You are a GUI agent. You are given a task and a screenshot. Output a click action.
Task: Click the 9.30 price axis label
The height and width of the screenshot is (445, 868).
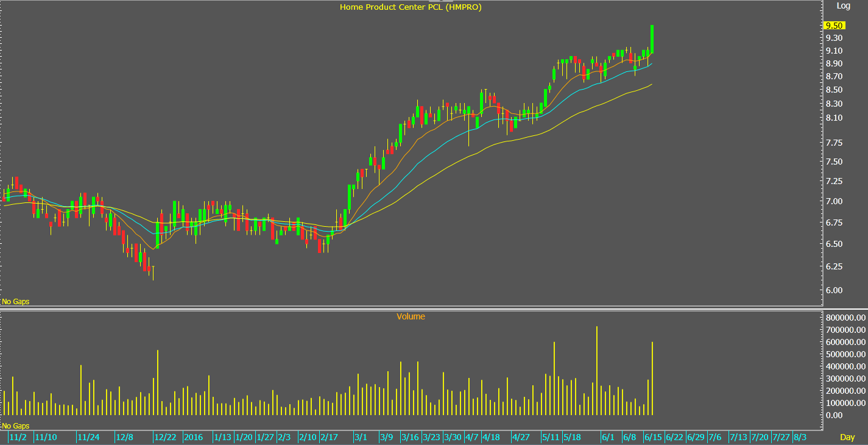834,38
